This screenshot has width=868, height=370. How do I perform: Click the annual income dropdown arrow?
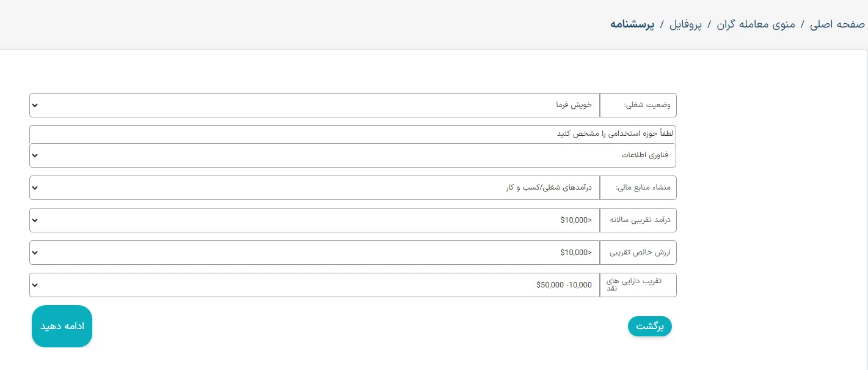pyautogui.click(x=35, y=220)
